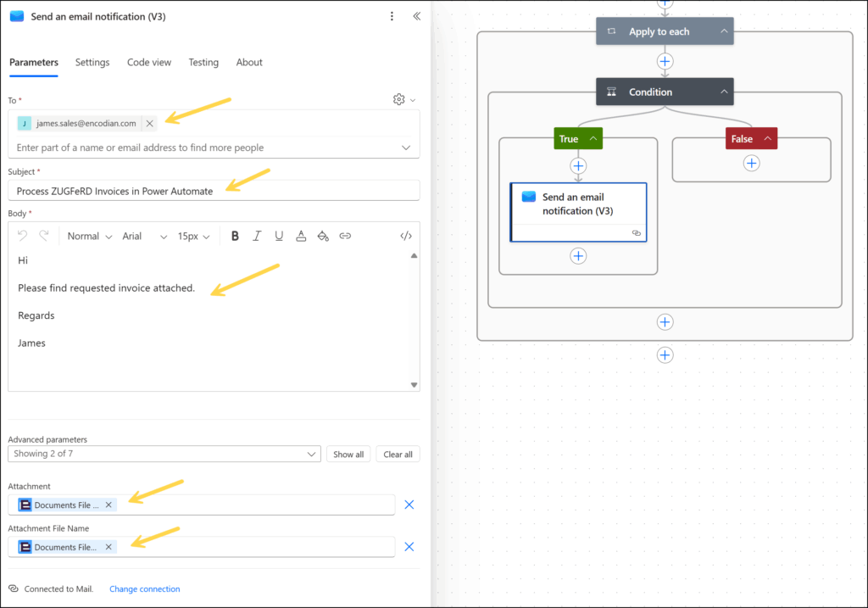Click the Clear all button

pyautogui.click(x=398, y=454)
